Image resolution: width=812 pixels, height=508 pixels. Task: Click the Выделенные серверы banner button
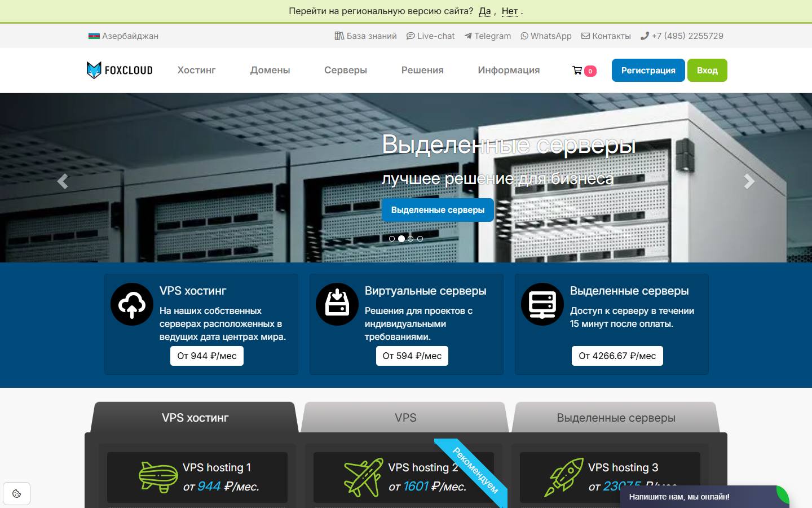pos(438,210)
